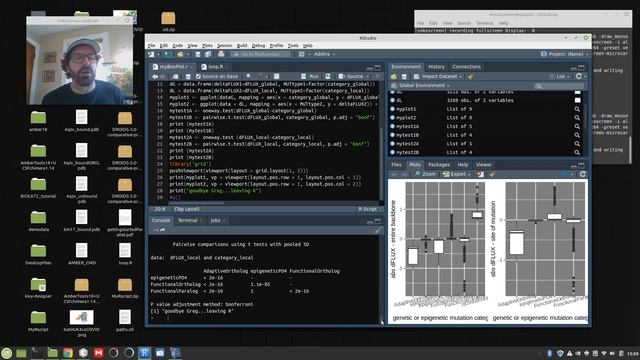Click the Load workspace icon in Environment pane
The width and height of the screenshot is (640, 360).
point(394,76)
